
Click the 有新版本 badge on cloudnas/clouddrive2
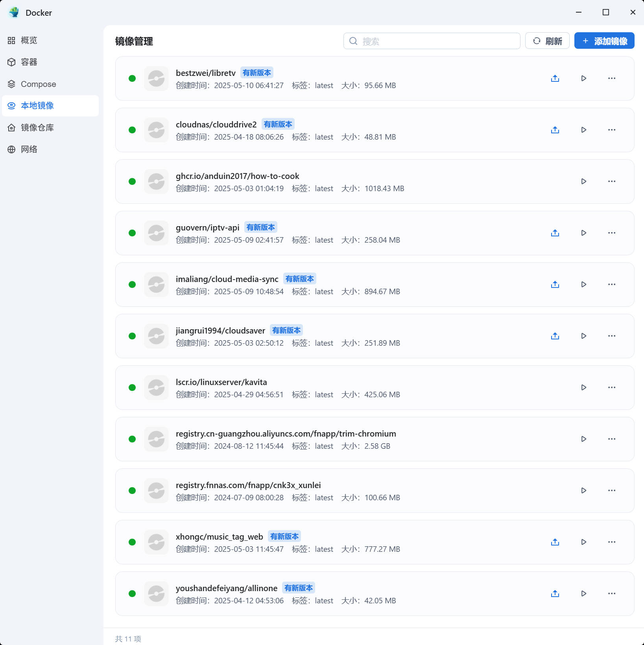pyautogui.click(x=278, y=124)
